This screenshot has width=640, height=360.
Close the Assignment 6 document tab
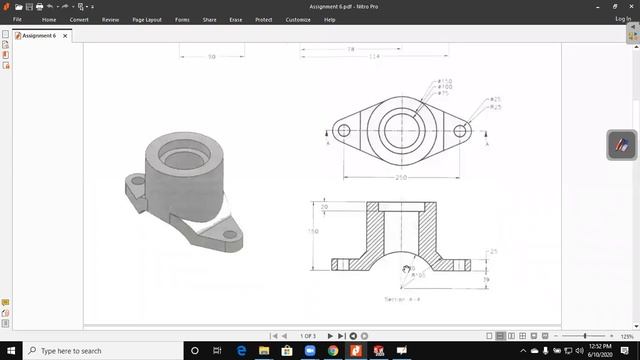coord(65,36)
